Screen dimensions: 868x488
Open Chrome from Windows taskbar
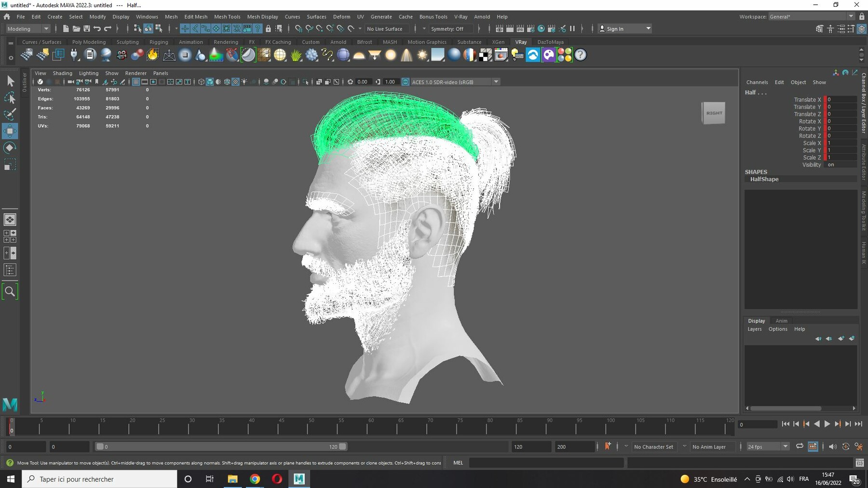pyautogui.click(x=255, y=479)
